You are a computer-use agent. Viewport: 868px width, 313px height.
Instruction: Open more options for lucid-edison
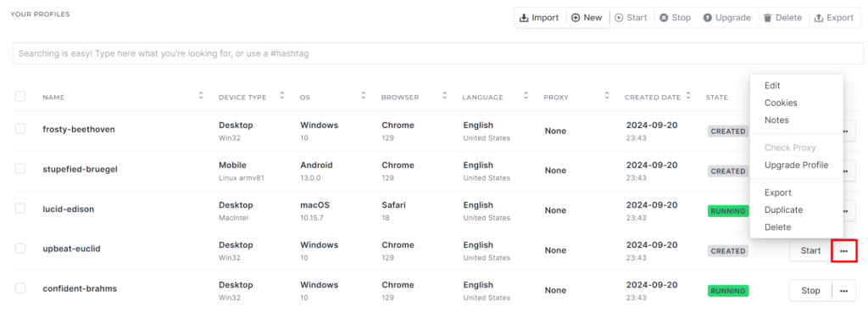[849, 211]
